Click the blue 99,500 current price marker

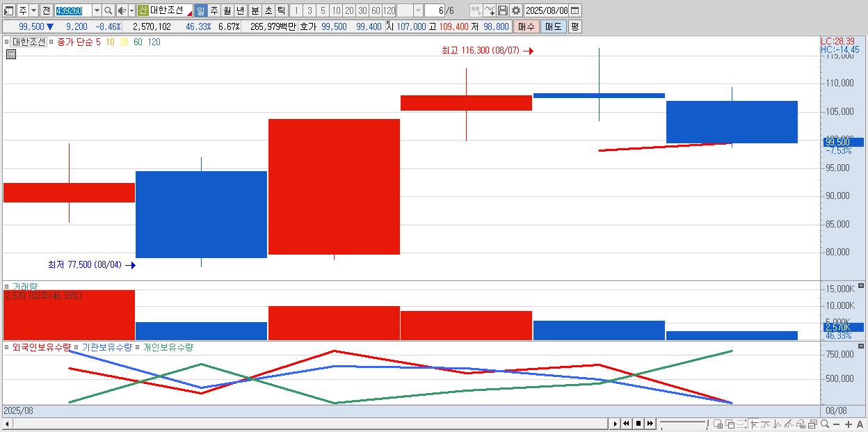click(x=842, y=142)
